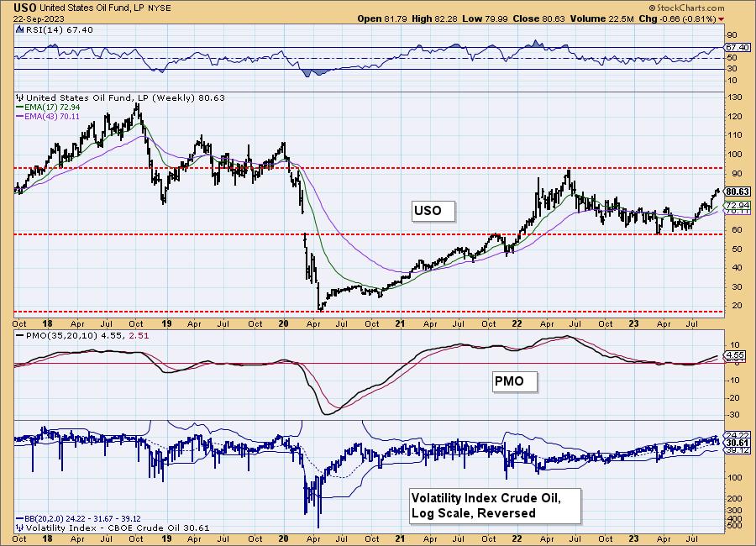Click the 'Volatility Index Crude Oil, Log Scale, Reversed' box
Screen dimensions: 756x546
tap(495, 506)
